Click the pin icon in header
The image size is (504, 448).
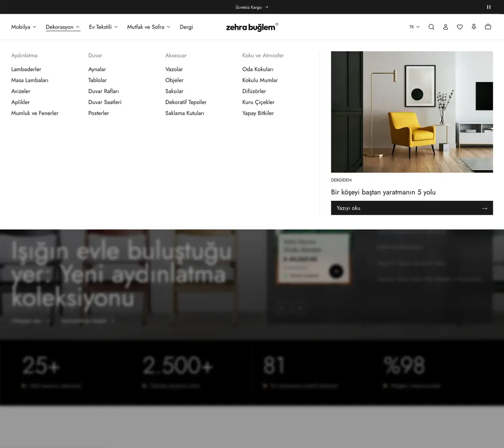click(474, 27)
